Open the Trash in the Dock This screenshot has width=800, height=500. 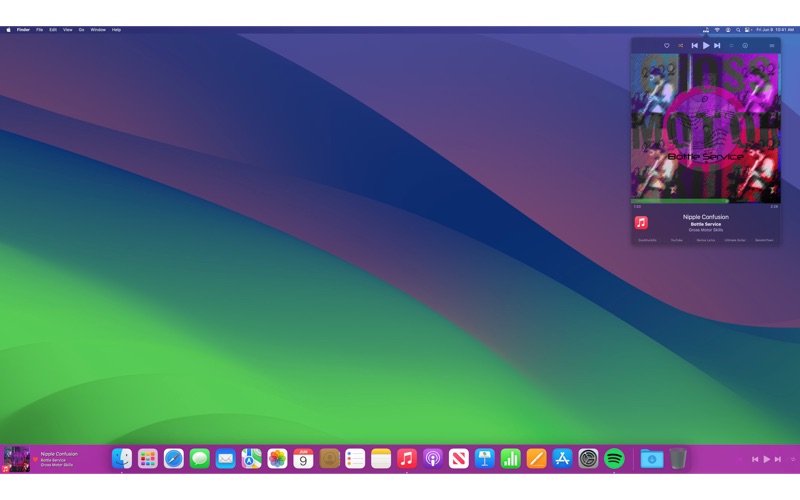[x=678, y=458]
